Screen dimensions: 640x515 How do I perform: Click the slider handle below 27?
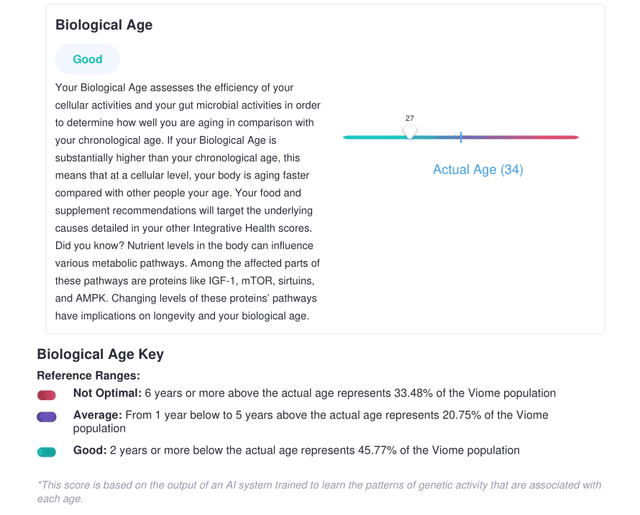tap(409, 134)
